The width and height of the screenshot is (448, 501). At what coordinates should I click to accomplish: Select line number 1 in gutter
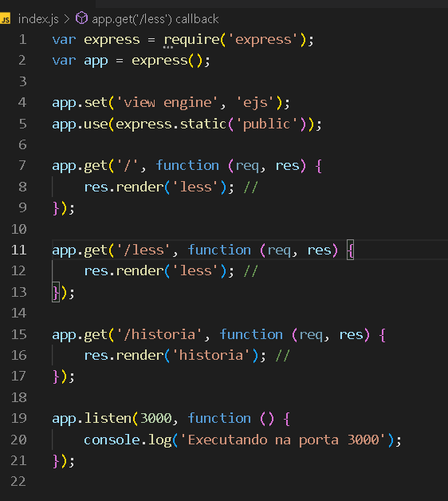click(x=22, y=40)
